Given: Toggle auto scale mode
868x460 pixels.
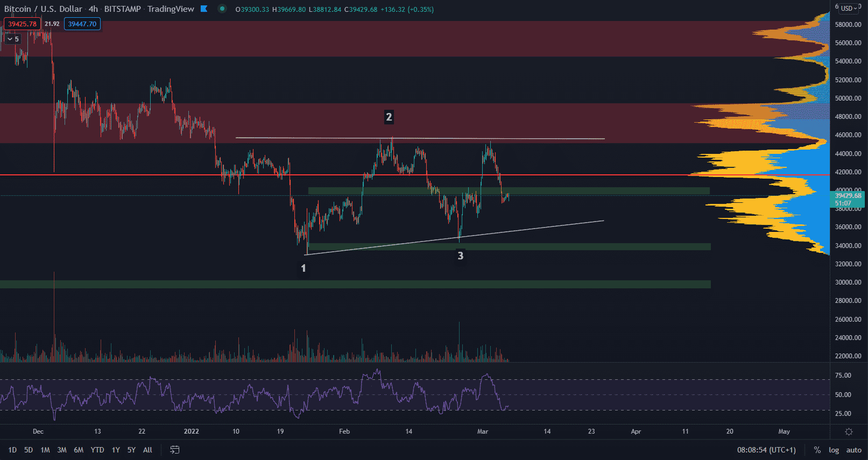Looking at the screenshot, I should click(853, 450).
